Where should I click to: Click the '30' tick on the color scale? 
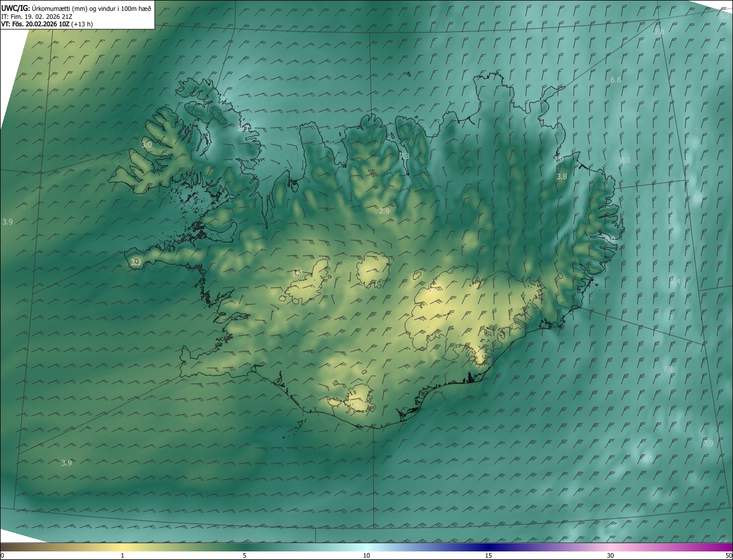click(610, 555)
